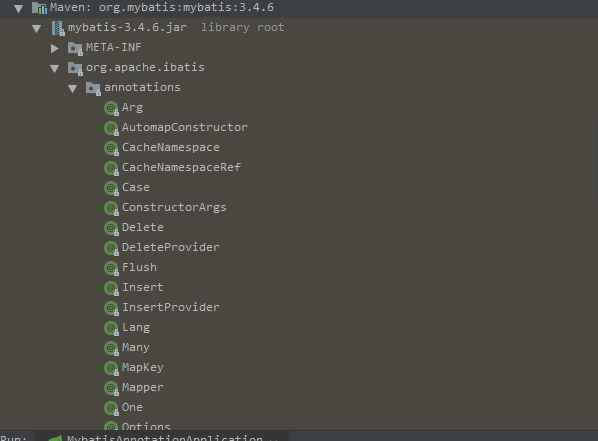Screen dimensions: 598x441
Task: Collapse the org.apache.ibatis package arrow
Action: 55,68
